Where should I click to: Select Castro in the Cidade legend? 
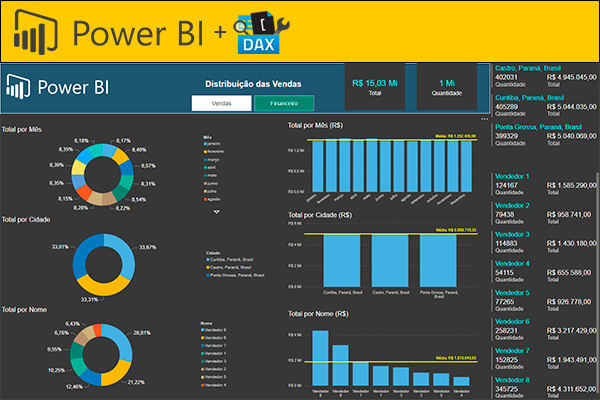229,267
